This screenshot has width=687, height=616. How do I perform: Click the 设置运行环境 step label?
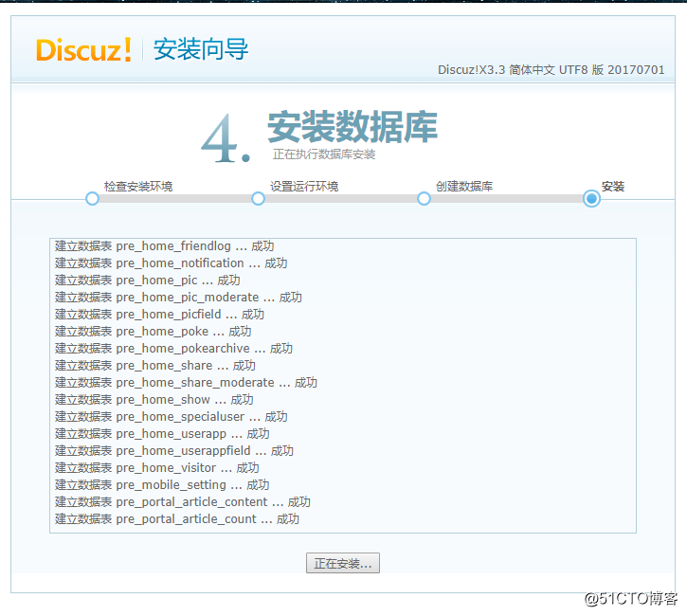pyautogui.click(x=304, y=186)
